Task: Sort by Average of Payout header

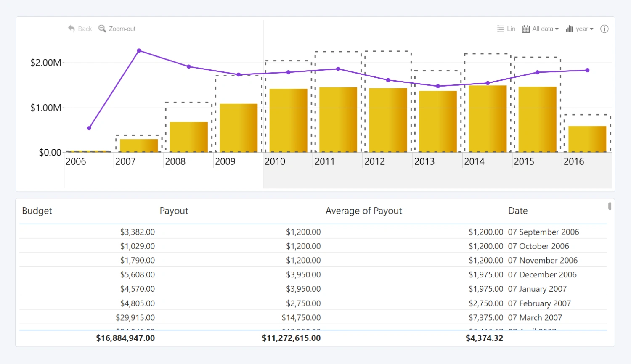Action: 363,211
